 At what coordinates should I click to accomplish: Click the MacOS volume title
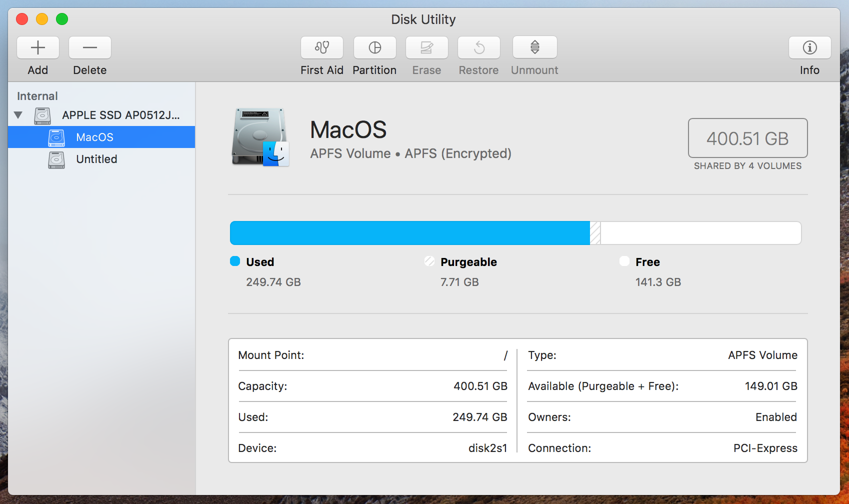click(348, 130)
